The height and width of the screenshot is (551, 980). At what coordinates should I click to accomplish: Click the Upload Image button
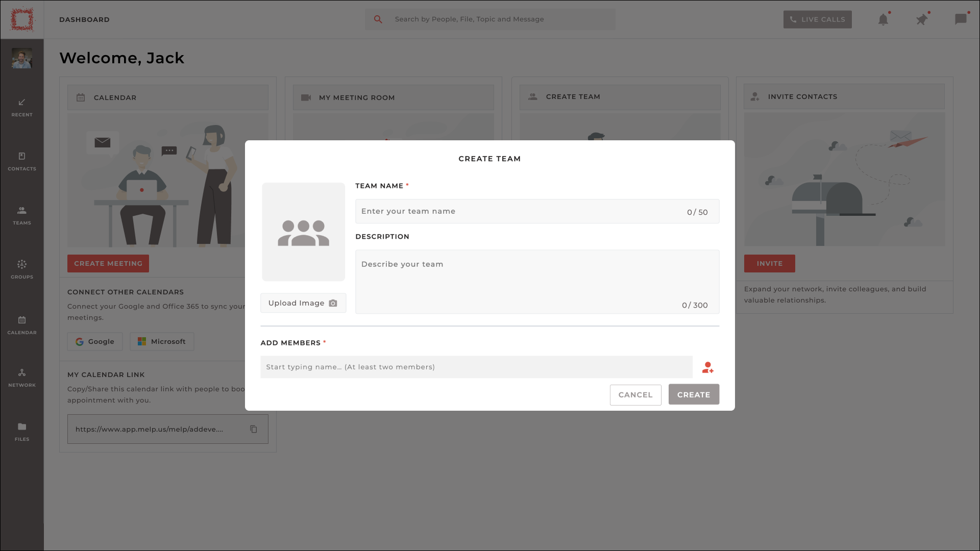coord(303,303)
